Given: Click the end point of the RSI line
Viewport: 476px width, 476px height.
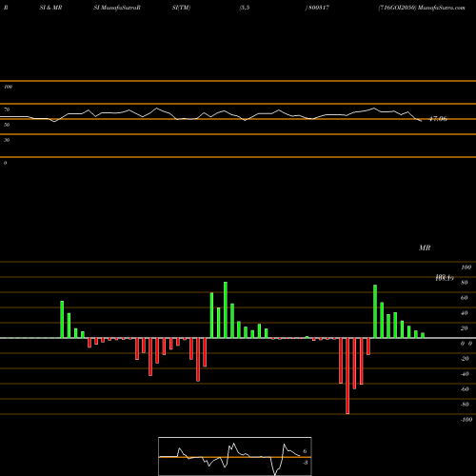Looking at the screenshot, I should 422,121.
